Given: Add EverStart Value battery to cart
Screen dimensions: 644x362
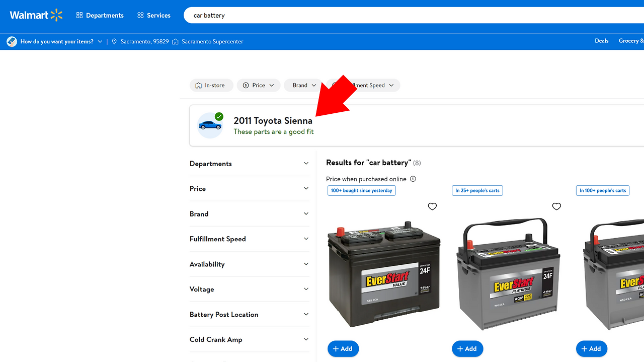Looking at the screenshot, I should coord(343,349).
